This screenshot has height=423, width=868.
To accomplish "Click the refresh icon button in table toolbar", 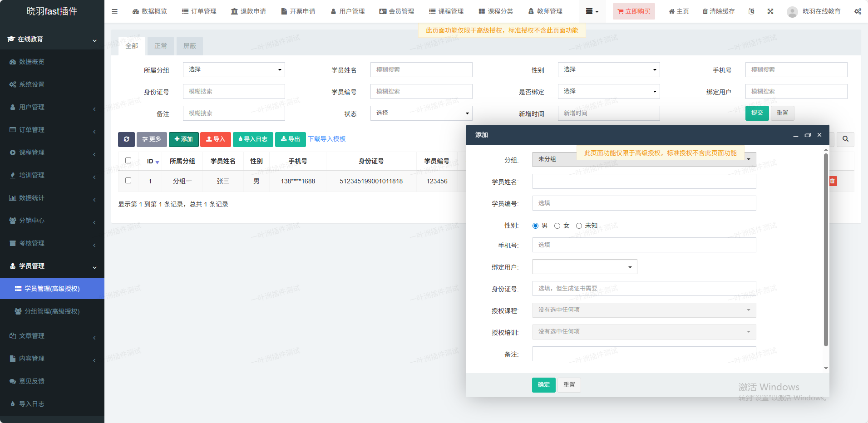I will pos(126,139).
